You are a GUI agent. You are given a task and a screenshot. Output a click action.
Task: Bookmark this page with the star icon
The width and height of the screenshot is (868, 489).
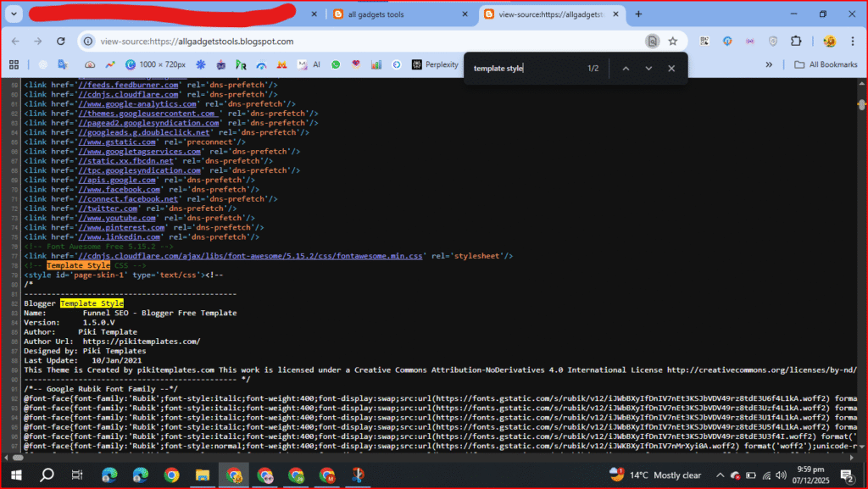[x=672, y=41]
